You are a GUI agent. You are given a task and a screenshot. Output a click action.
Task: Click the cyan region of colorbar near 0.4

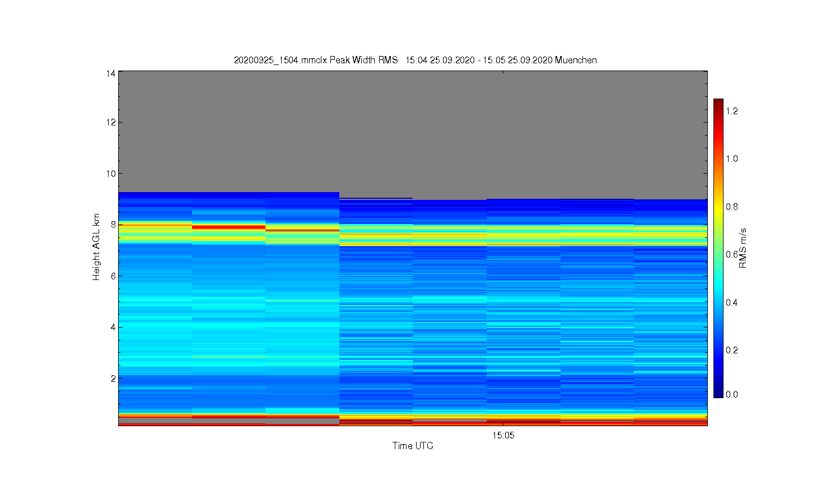pos(718,302)
